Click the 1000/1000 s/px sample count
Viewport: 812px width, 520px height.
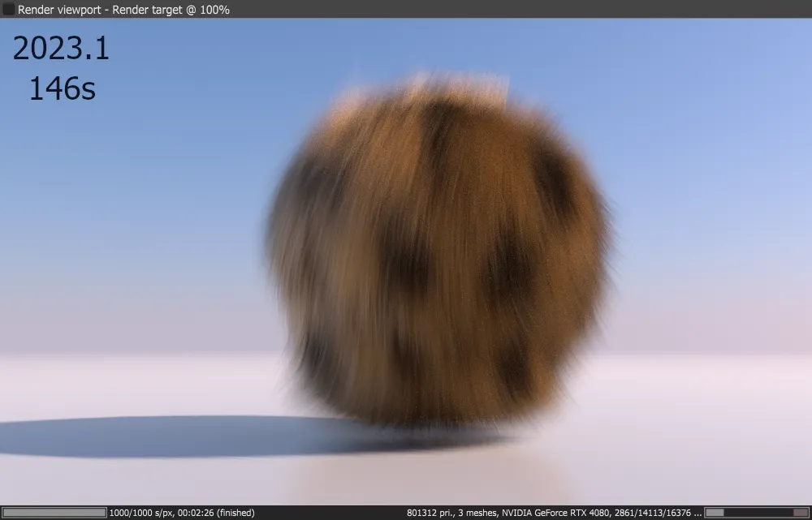(x=141, y=513)
